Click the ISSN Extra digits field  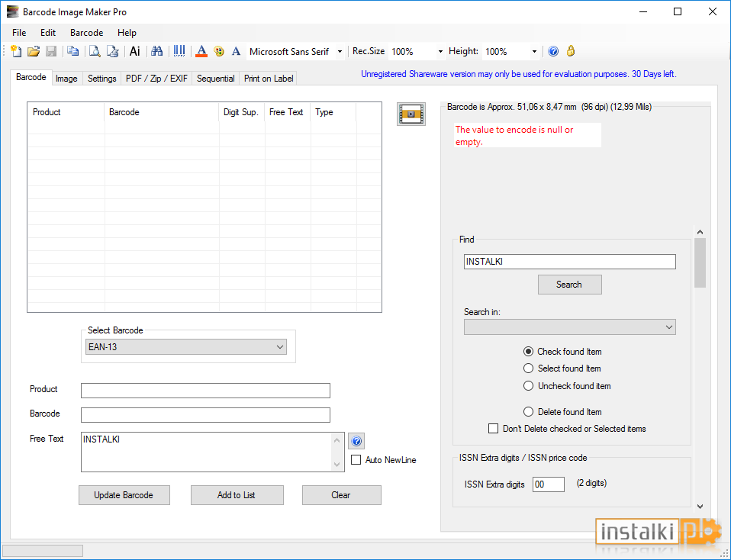548,484
